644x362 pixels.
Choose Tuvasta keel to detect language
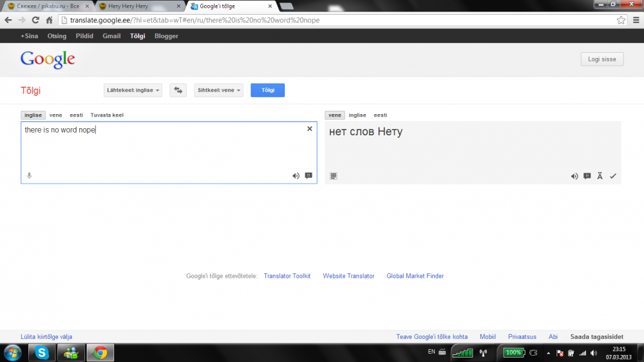tap(107, 115)
